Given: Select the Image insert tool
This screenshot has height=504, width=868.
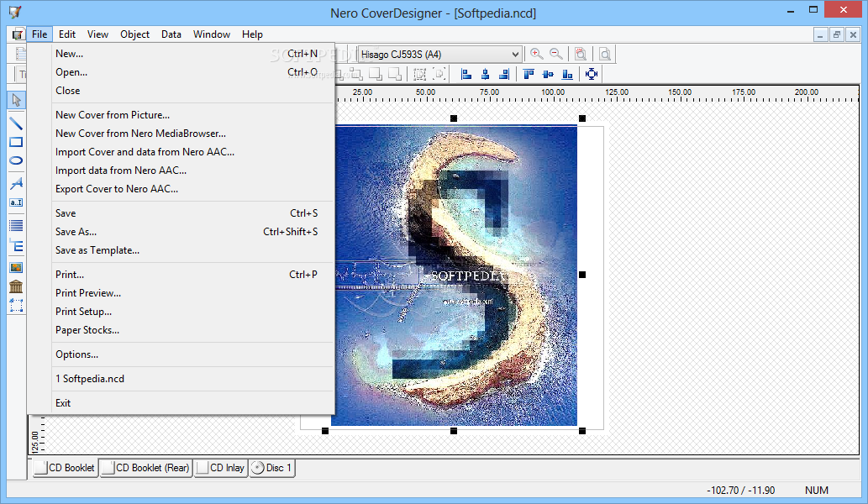Looking at the screenshot, I should [x=16, y=268].
